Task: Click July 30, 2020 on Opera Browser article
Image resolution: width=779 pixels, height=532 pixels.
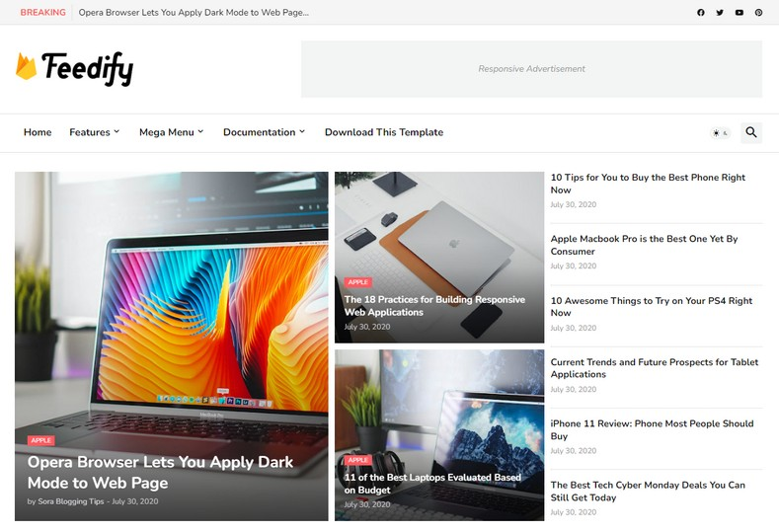Action: pos(135,501)
